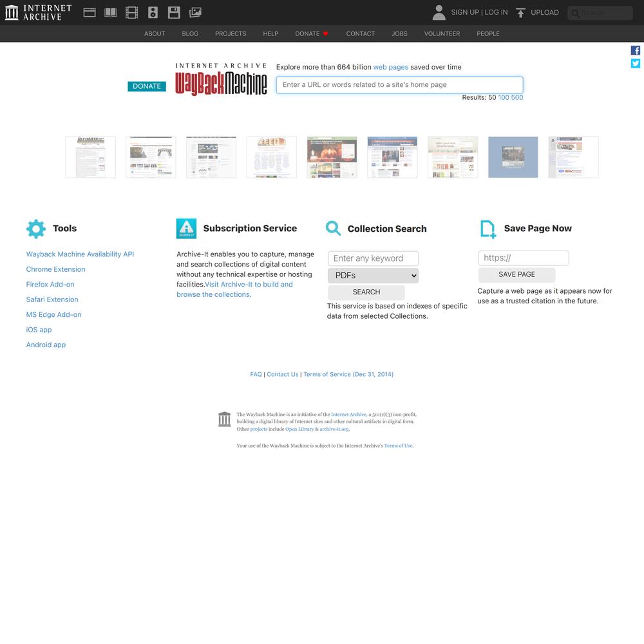Open the Safari Extension link
Screen dimensions: 644x644
click(52, 299)
